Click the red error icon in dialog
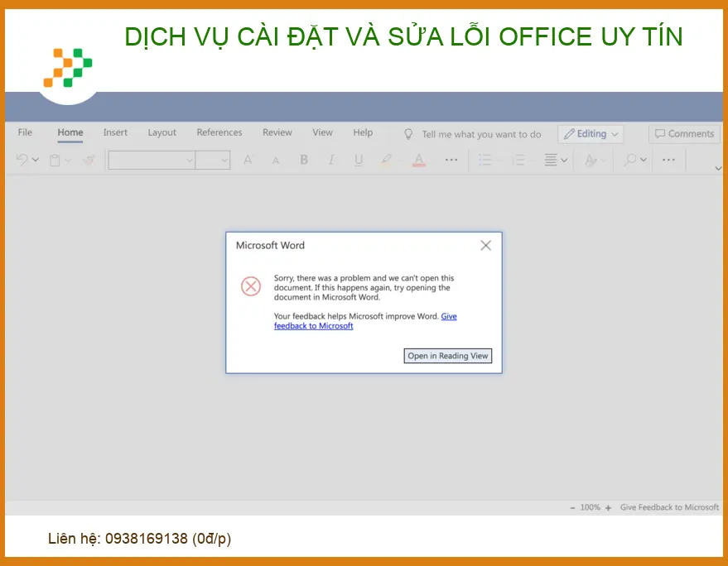Image resolution: width=728 pixels, height=566 pixels. click(x=251, y=286)
